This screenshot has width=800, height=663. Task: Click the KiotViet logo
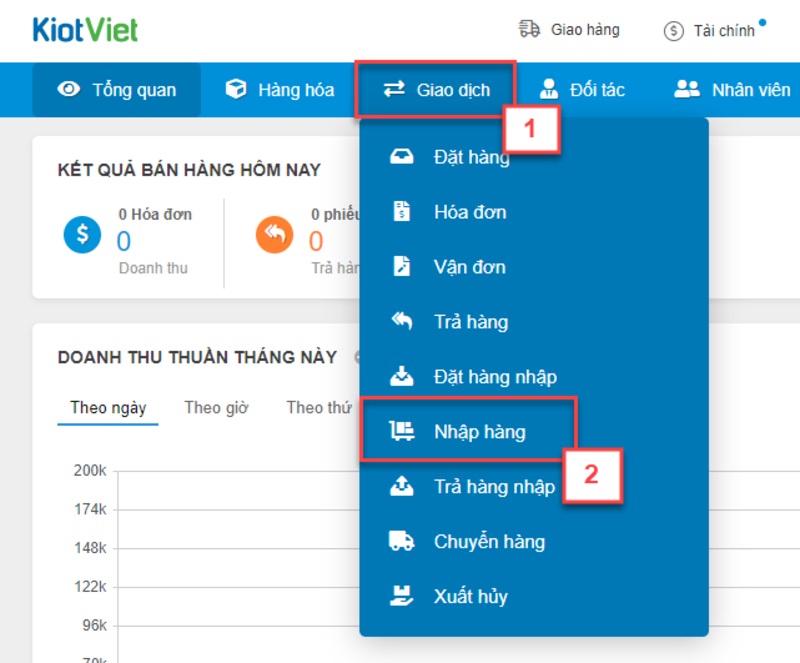85,29
